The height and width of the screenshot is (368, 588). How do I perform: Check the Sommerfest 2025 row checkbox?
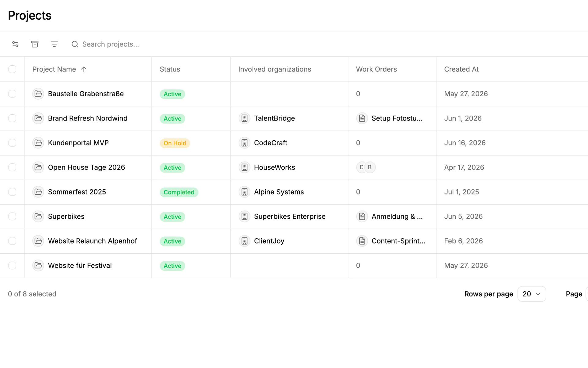[x=12, y=192]
